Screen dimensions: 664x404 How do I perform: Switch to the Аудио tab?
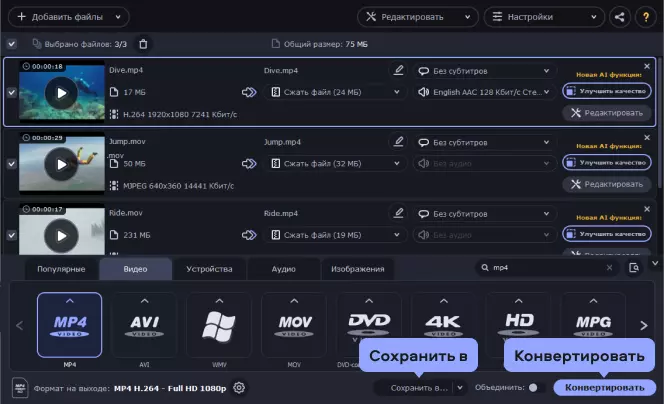(x=283, y=269)
